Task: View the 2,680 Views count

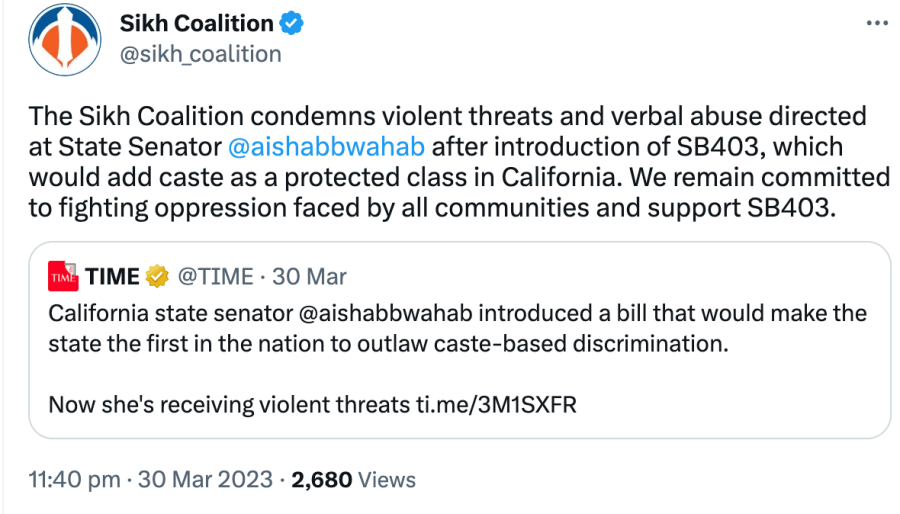Action: point(353,480)
